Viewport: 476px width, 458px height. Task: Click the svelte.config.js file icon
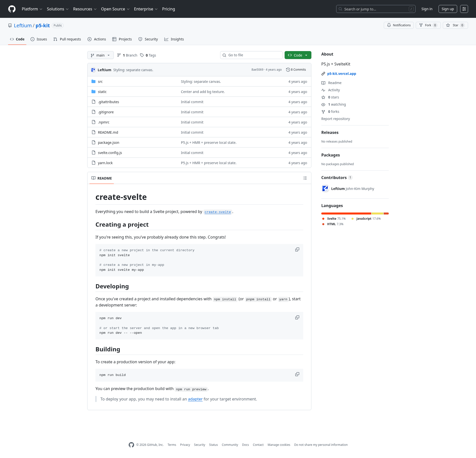tap(93, 153)
